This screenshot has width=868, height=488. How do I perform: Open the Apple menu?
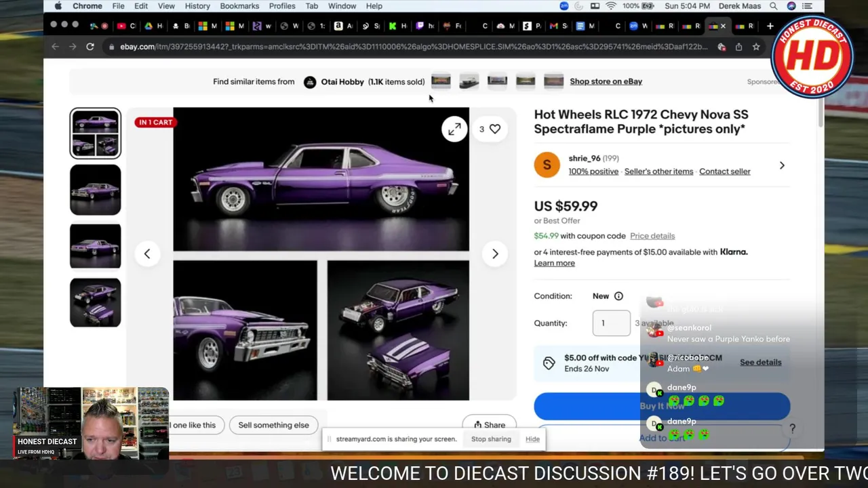click(x=58, y=6)
